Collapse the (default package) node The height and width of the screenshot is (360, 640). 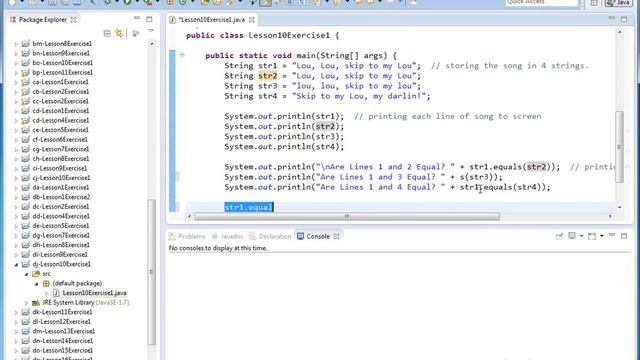(37, 284)
